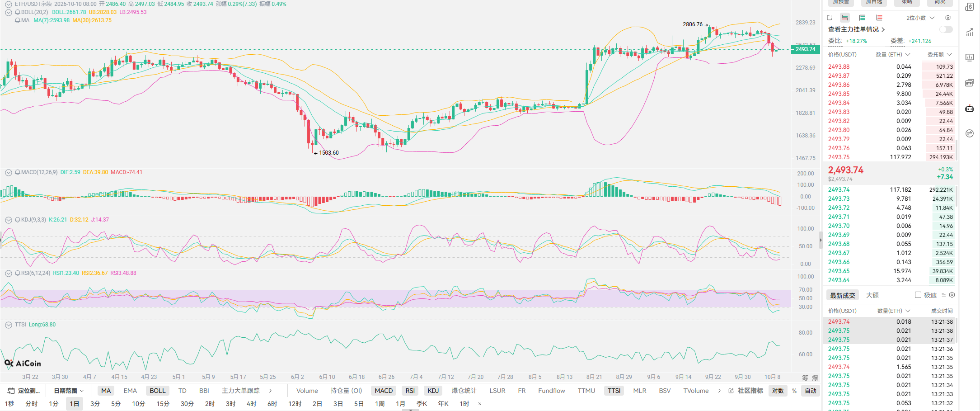The image size is (980, 411).
Task: Show only red ask orders view
Action: (879, 18)
